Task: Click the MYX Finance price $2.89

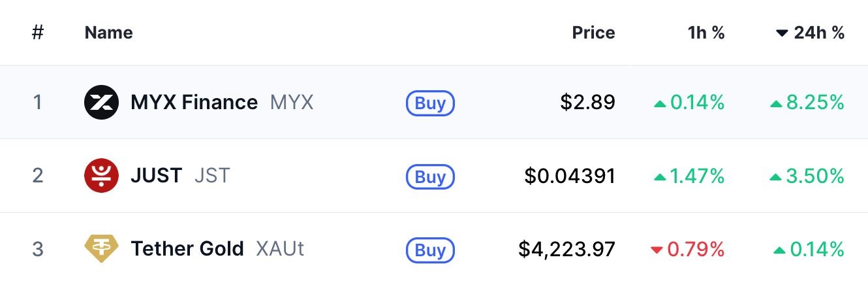Action: pyautogui.click(x=587, y=103)
